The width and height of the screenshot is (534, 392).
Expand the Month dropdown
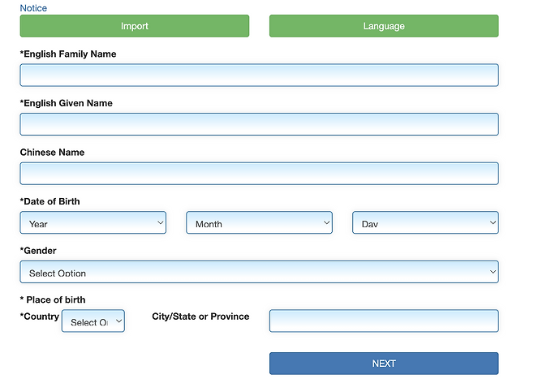pyautogui.click(x=259, y=223)
